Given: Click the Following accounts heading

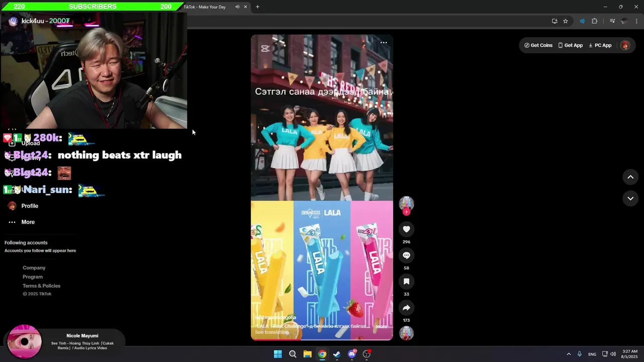Looking at the screenshot, I should coord(26,242).
